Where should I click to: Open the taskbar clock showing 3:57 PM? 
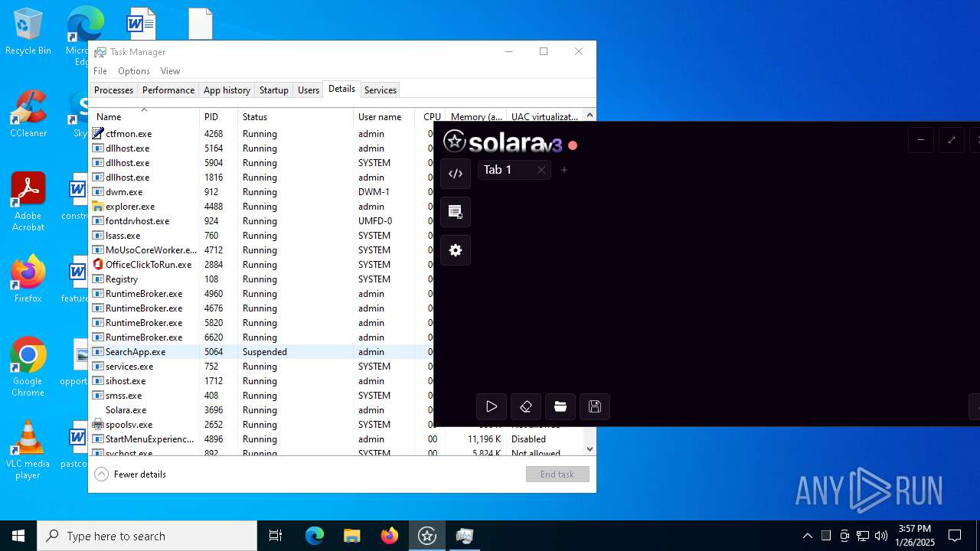tap(915, 536)
